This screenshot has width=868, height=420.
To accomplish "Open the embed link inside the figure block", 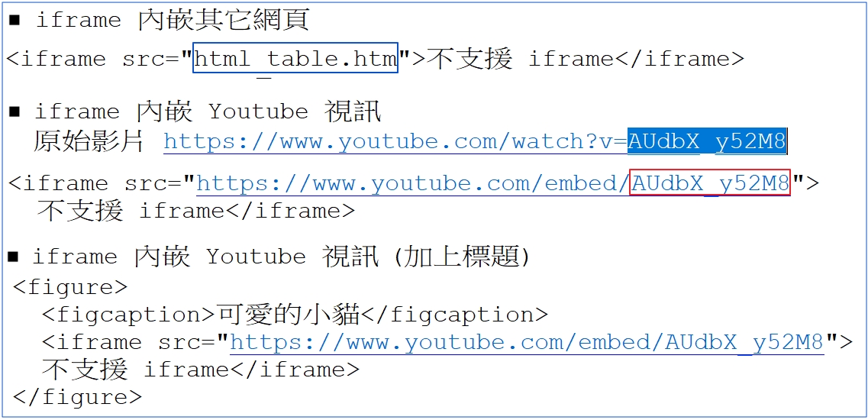I will 527,342.
